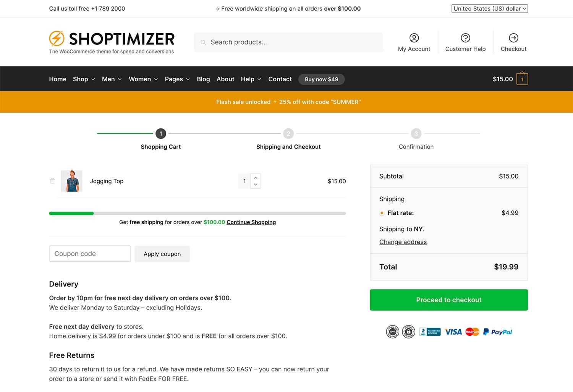Click the Accredited Business BBB badge

pos(430,332)
